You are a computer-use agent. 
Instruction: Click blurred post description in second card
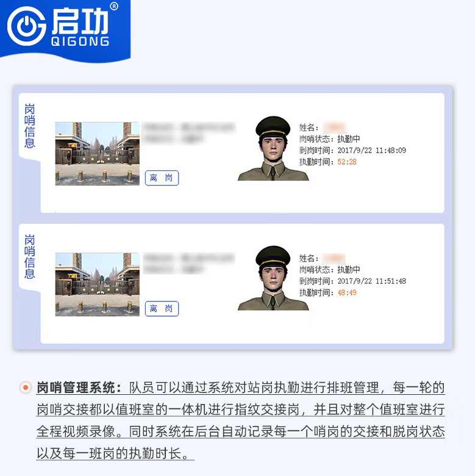tap(189, 263)
